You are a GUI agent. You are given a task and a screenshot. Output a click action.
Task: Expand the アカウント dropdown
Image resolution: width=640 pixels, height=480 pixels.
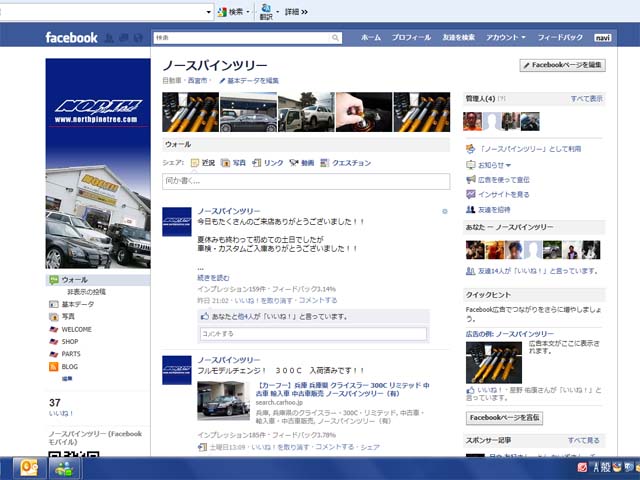point(505,38)
